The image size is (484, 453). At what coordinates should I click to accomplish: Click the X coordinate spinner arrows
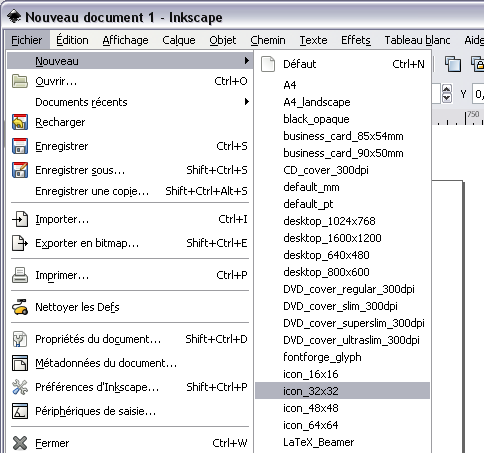coord(446,94)
